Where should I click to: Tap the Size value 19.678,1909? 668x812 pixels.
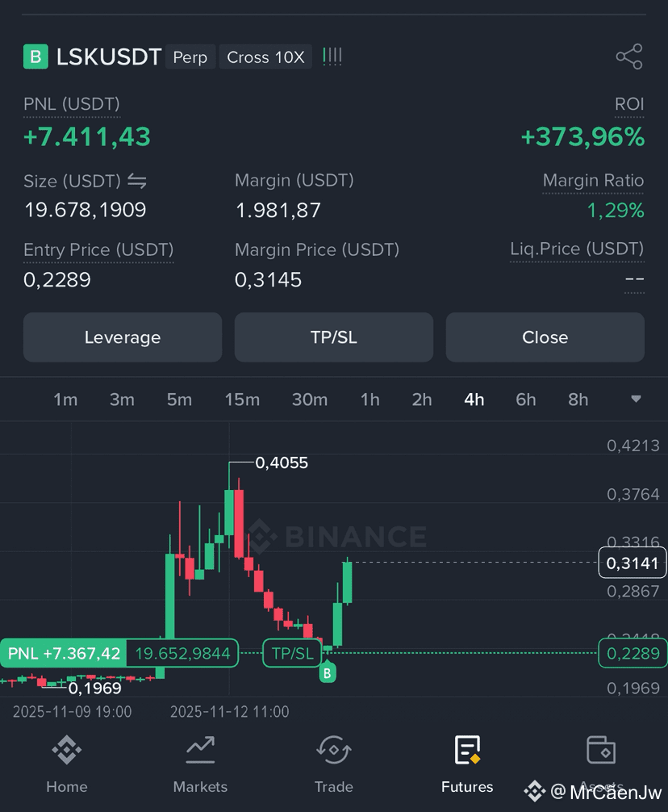85,210
